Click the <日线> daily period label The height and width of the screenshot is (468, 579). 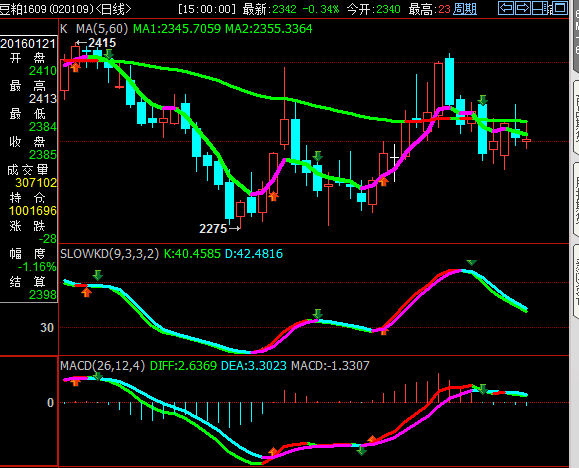(113, 8)
